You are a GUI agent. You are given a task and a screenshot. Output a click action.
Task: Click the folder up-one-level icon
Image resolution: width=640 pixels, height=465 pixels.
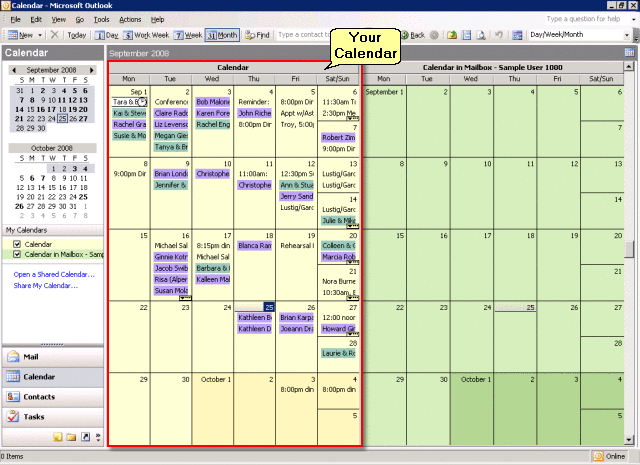click(452, 35)
